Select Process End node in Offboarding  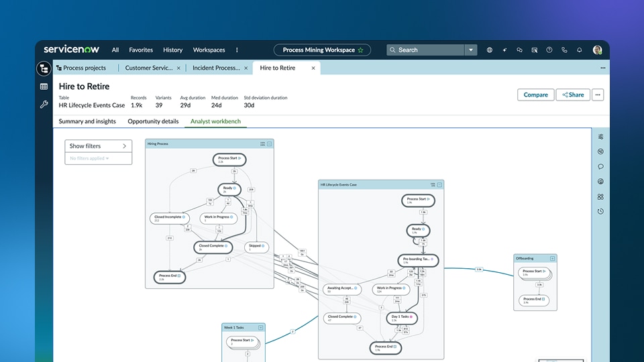[534, 300]
